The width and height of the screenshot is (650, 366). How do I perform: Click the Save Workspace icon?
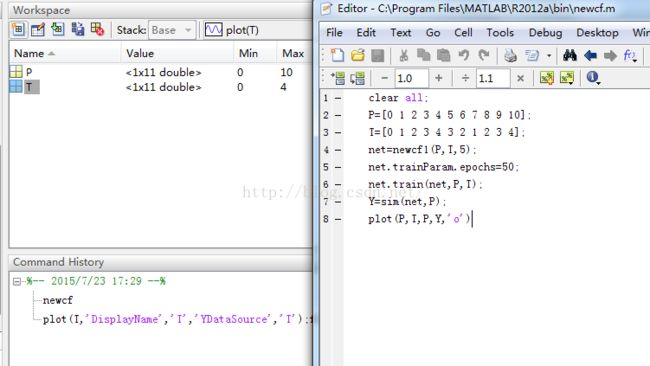click(78, 30)
